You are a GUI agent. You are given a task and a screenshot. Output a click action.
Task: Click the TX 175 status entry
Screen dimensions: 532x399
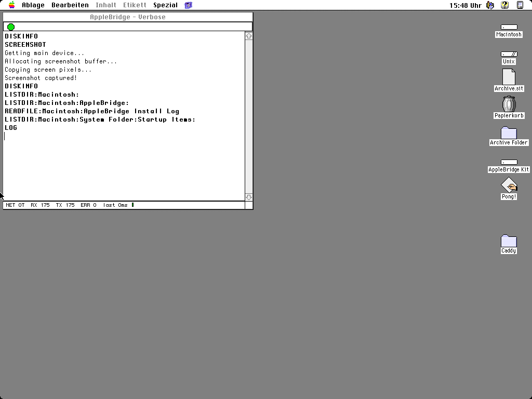[65, 205]
